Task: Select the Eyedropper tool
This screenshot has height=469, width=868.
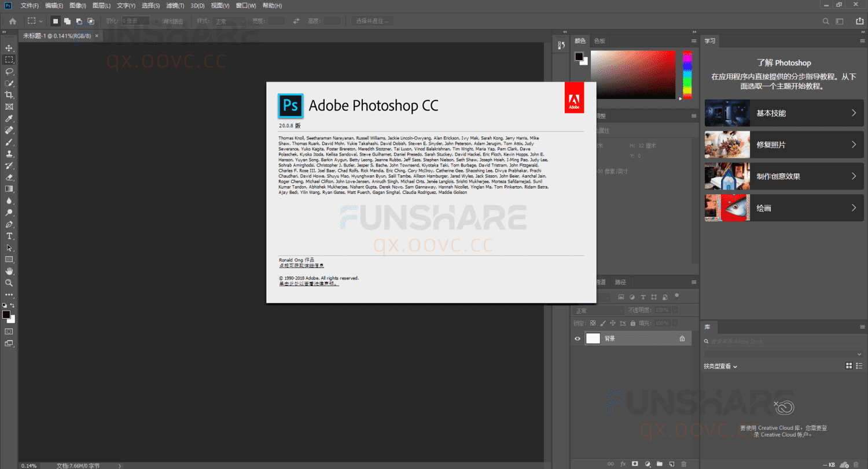Action: [x=9, y=119]
